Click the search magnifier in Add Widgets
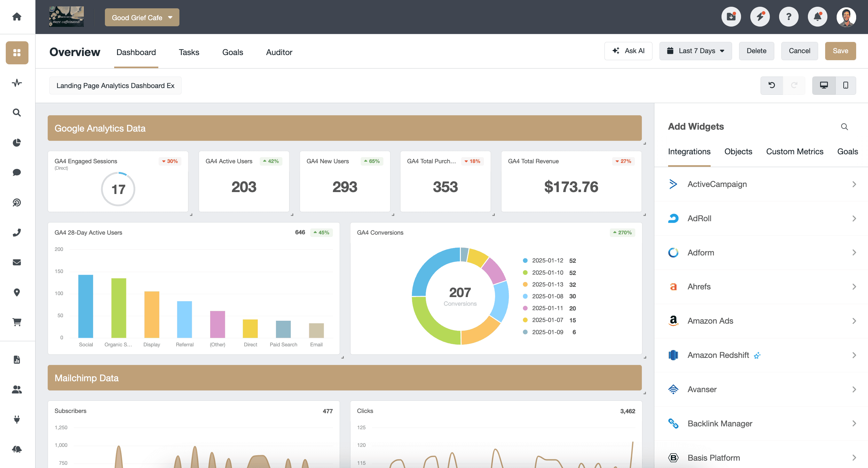This screenshot has height=468, width=868. (x=844, y=127)
